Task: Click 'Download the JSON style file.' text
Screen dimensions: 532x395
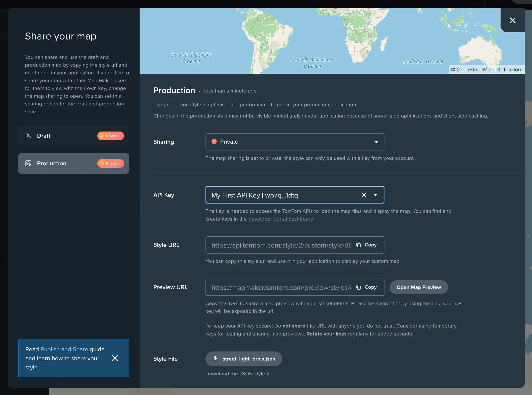Action: point(240,374)
